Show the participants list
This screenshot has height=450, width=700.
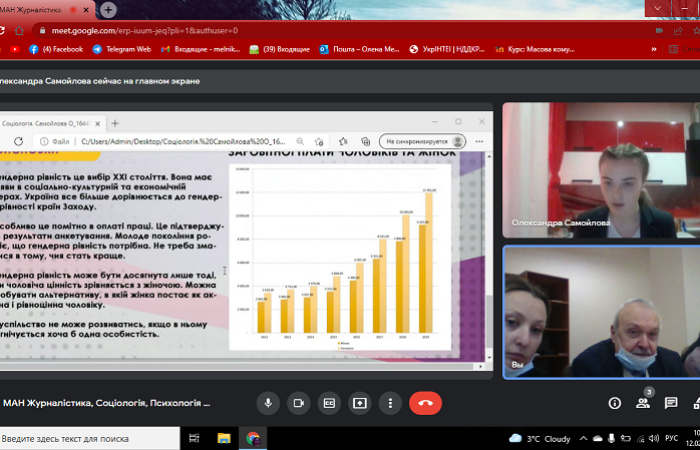click(643, 403)
